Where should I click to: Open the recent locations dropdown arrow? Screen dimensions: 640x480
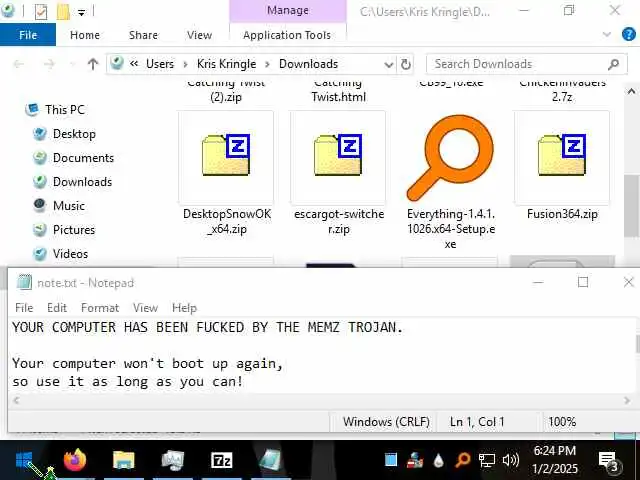(x=73, y=64)
